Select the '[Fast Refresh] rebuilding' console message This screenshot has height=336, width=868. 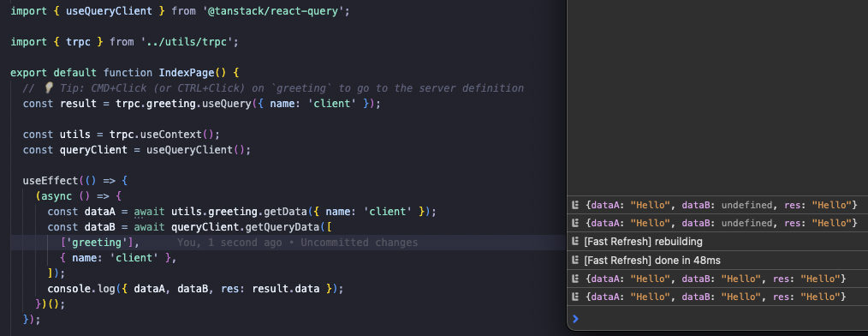point(643,242)
